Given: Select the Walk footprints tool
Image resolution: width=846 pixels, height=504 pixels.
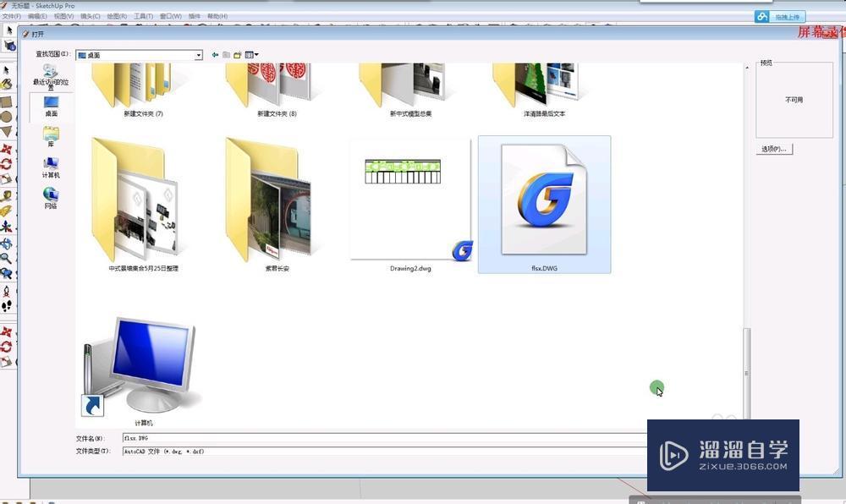Looking at the screenshot, I should [x=7, y=306].
